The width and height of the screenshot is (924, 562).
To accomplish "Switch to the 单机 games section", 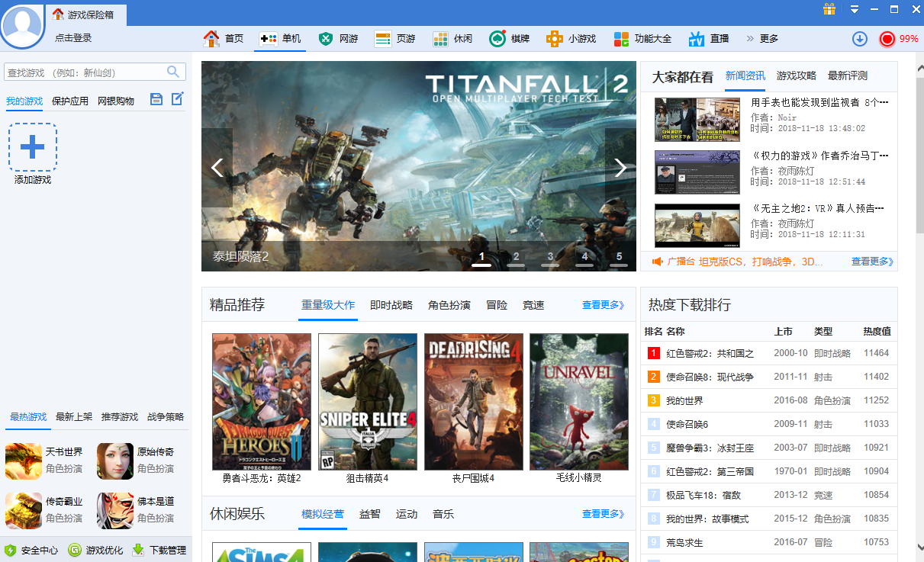I will coord(279,39).
